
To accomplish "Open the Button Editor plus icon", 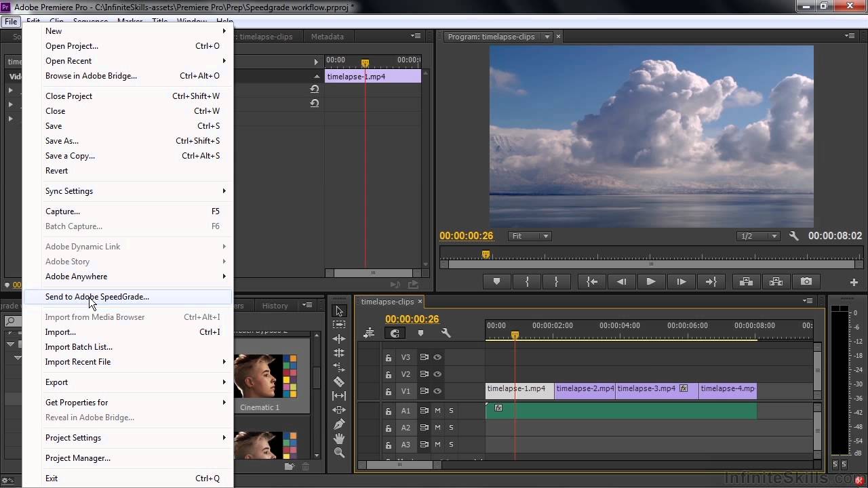I will click(854, 282).
